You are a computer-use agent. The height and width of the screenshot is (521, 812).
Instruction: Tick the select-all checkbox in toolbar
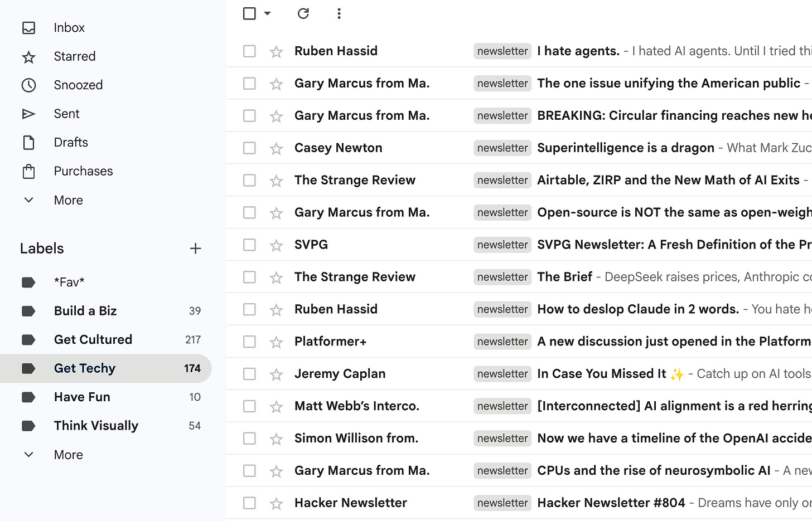coord(249,13)
